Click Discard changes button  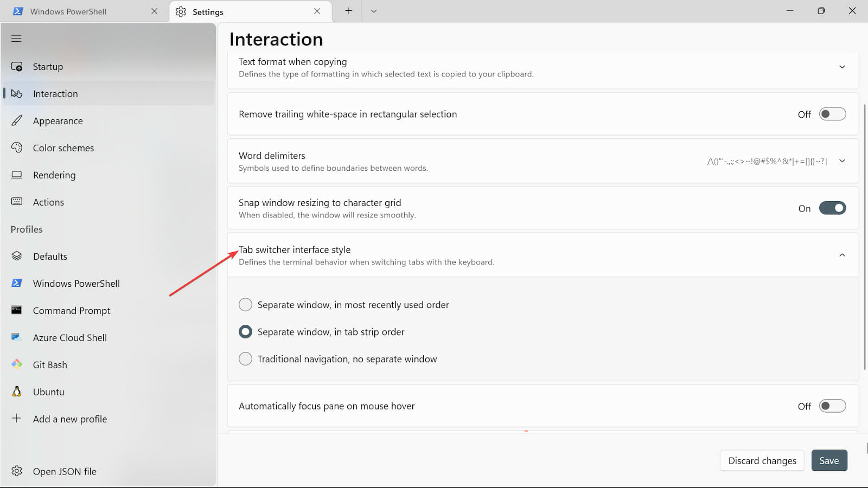tap(762, 461)
